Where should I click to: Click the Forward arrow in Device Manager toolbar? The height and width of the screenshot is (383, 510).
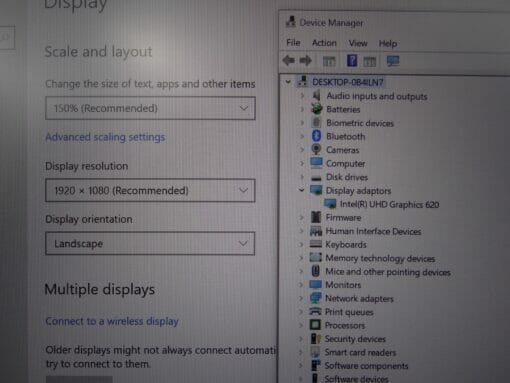coord(305,61)
